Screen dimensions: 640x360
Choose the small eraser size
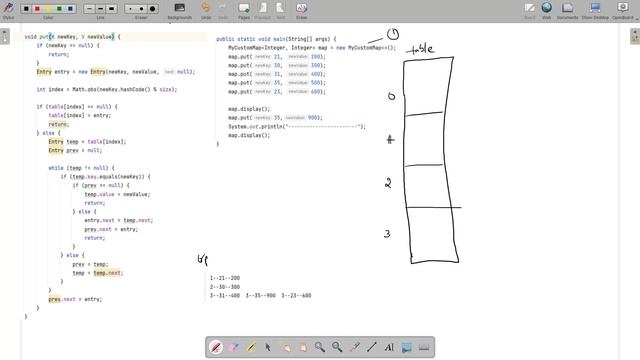click(x=130, y=9)
